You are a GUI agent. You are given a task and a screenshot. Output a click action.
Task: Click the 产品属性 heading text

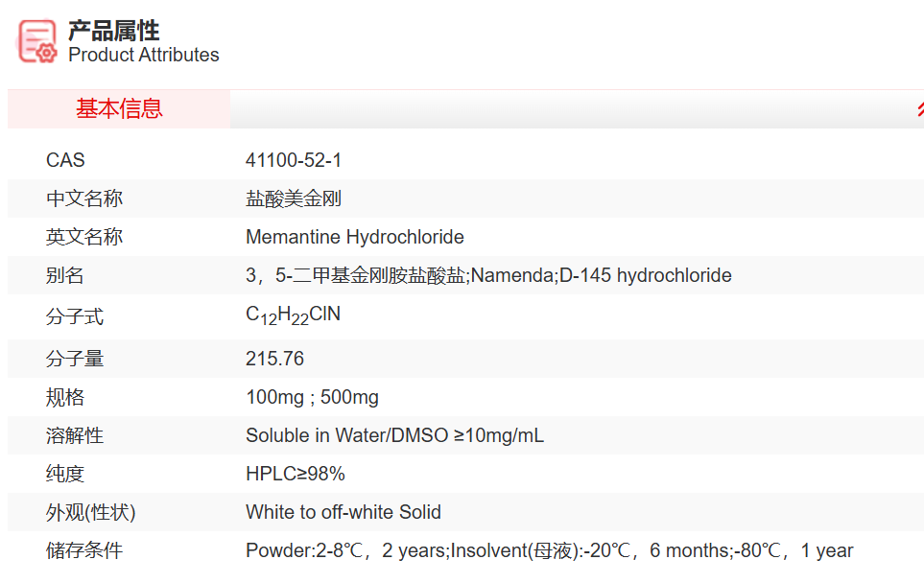114,30
